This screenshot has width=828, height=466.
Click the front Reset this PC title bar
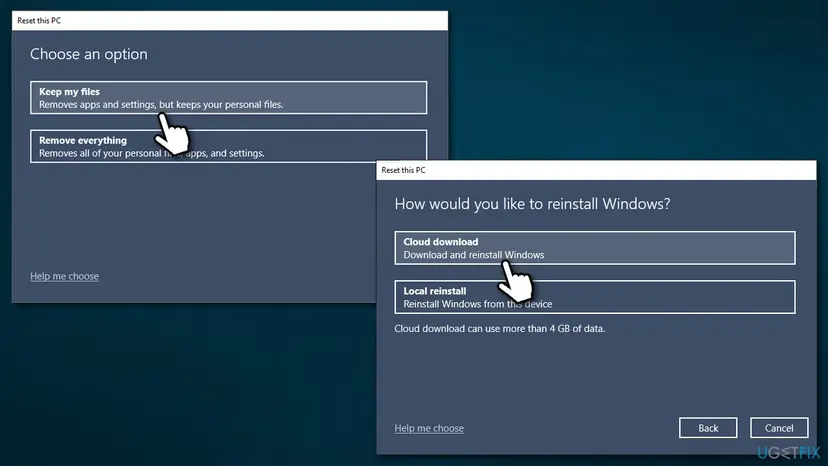pos(596,170)
